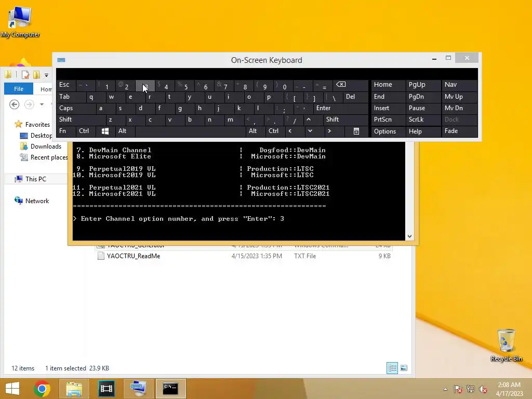The image size is (532, 399).
Task: Select Downloads in navigation pane
Action: tap(41, 147)
